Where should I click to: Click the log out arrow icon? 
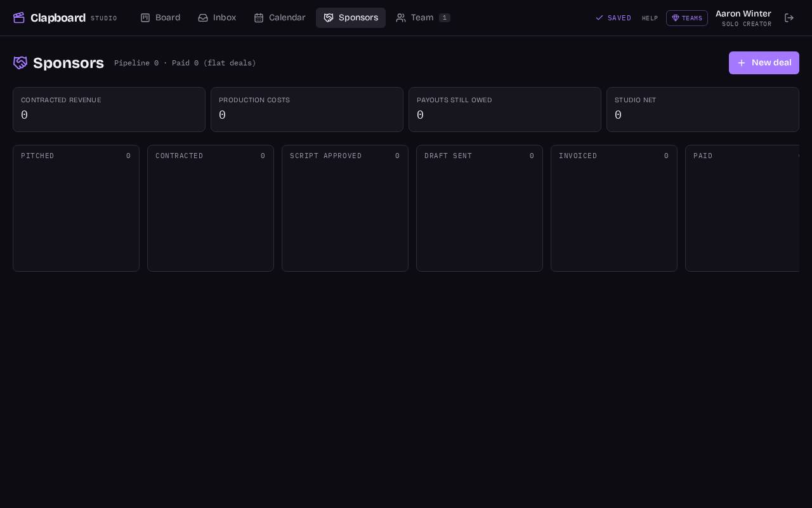(x=789, y=18)
